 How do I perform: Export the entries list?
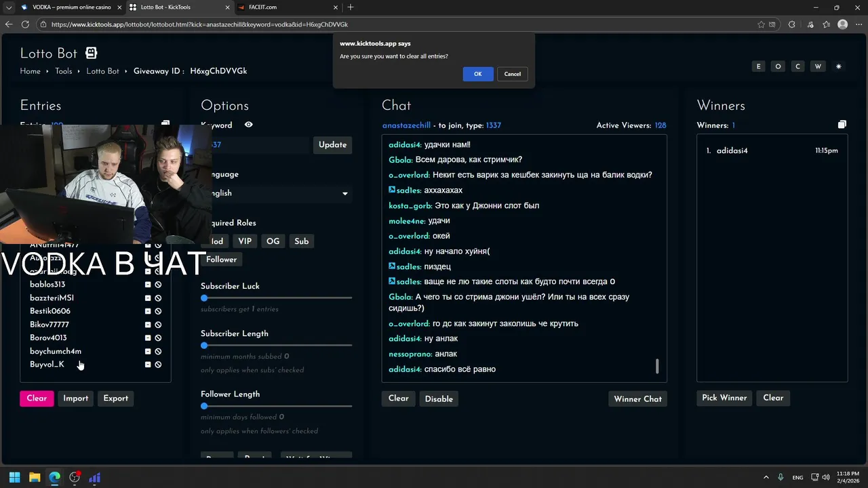click(x=115, y=399)
